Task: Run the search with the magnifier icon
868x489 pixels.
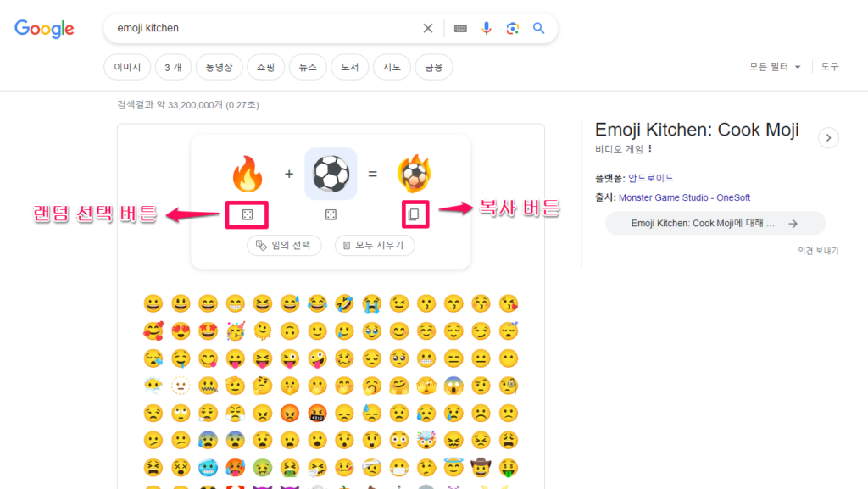Action: tap(538, 28)
